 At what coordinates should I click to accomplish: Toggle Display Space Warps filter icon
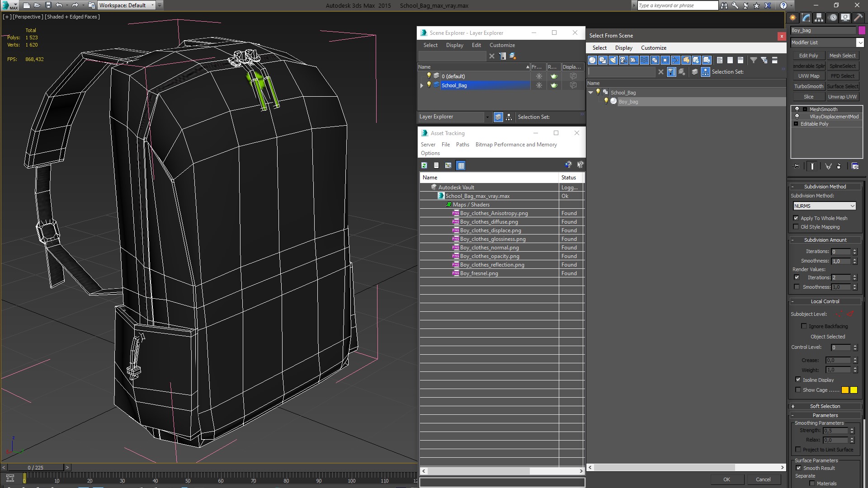click(644, 60)
